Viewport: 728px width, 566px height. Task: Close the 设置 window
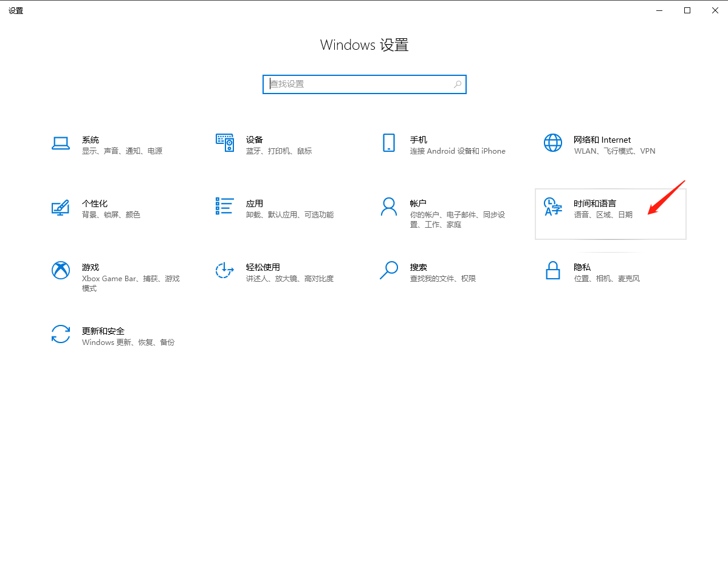tap(715, 10)
